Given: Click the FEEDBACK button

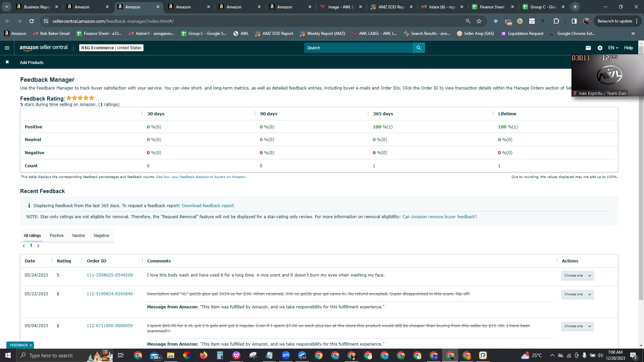Looking at the screenshot, I should (x=19, y=345).
